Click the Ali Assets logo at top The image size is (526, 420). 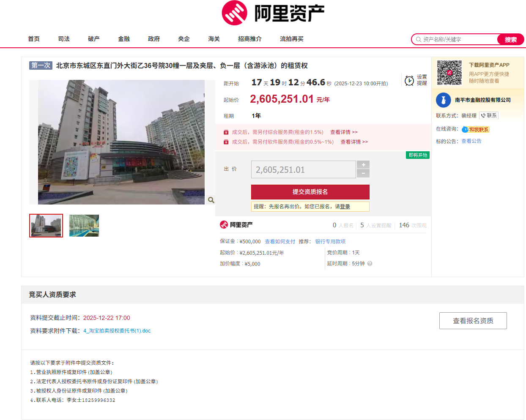(273, 13)
